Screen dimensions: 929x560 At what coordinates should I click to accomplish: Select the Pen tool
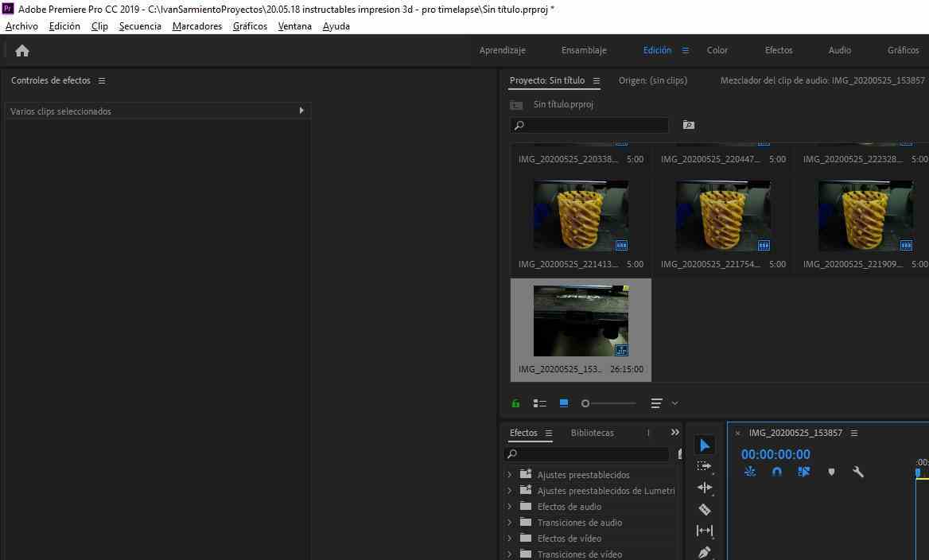point(705,552)
